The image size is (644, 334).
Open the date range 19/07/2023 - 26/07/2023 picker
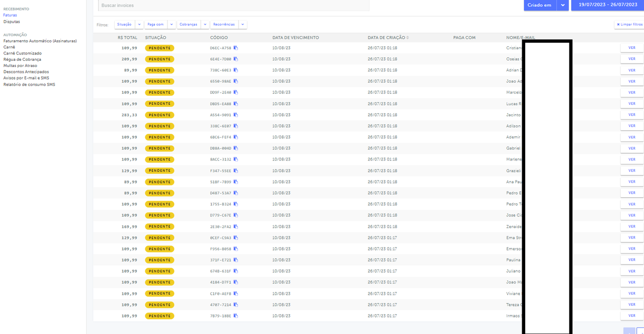coord(608,5)
